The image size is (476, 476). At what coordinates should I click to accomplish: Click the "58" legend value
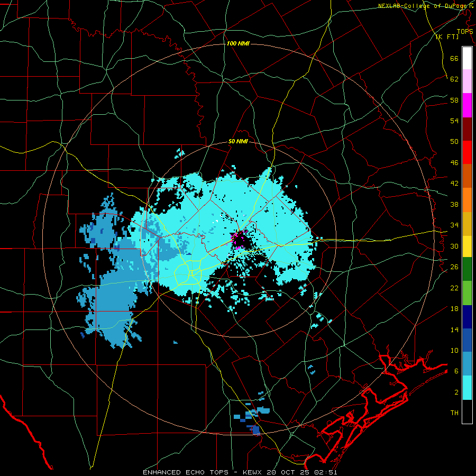[454, 100]
